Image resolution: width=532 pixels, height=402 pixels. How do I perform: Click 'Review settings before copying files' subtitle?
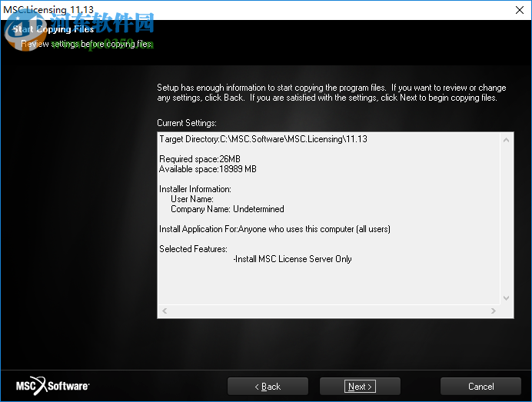pyautogui.click(x=87, y=44)
